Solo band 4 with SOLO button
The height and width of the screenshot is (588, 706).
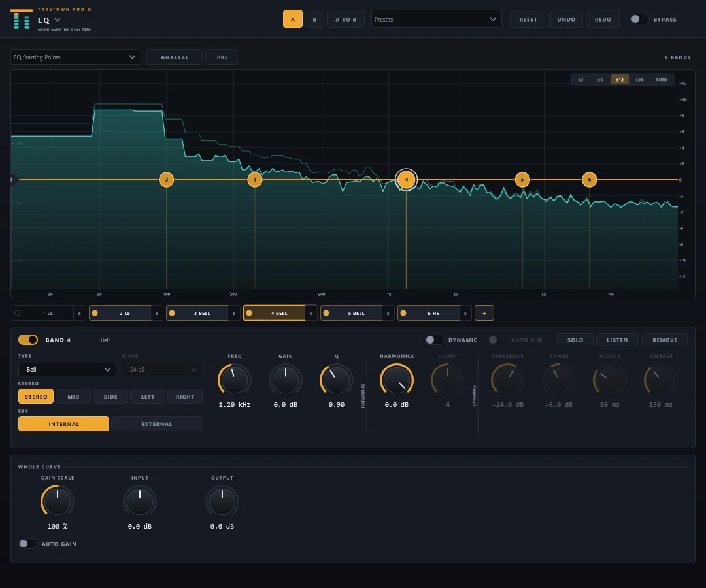pyautogui.click(x=575, y=340)
